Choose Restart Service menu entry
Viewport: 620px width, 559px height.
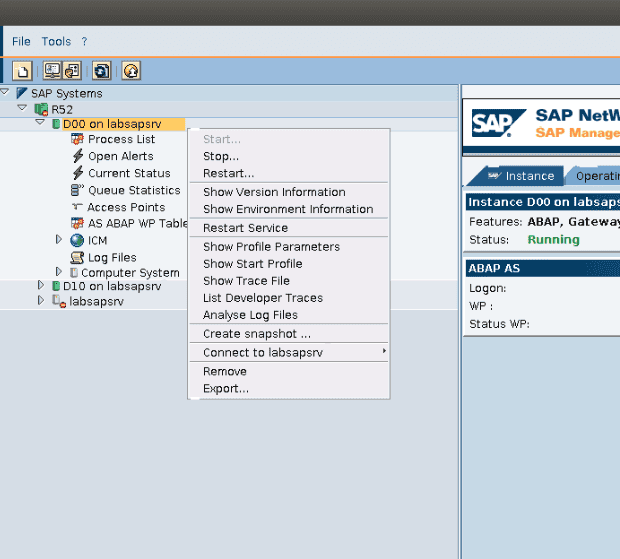pos(289,228)
